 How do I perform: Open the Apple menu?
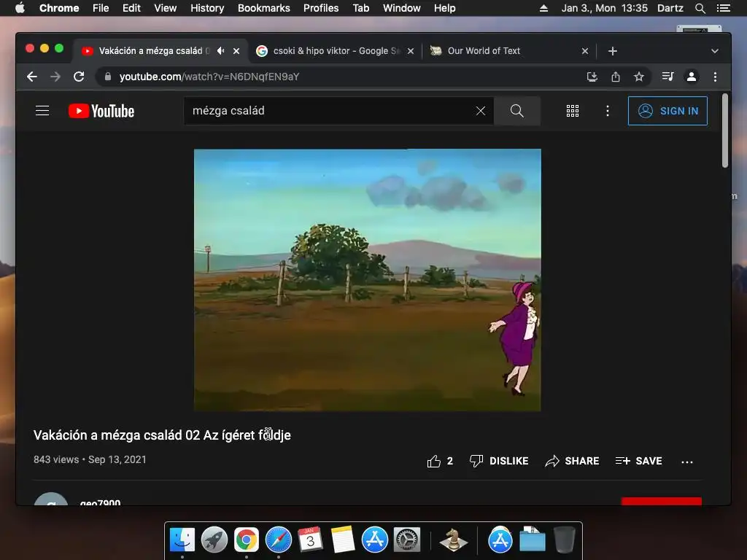20,8
